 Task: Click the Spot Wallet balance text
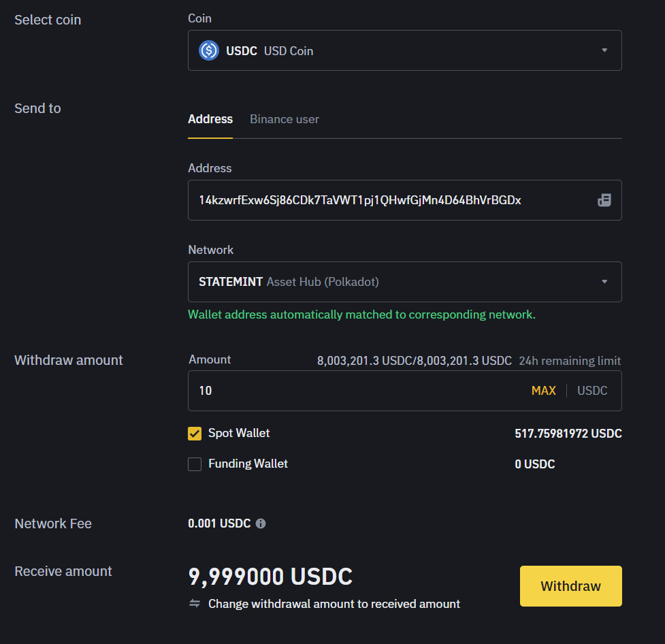click(x=568, y=433)
